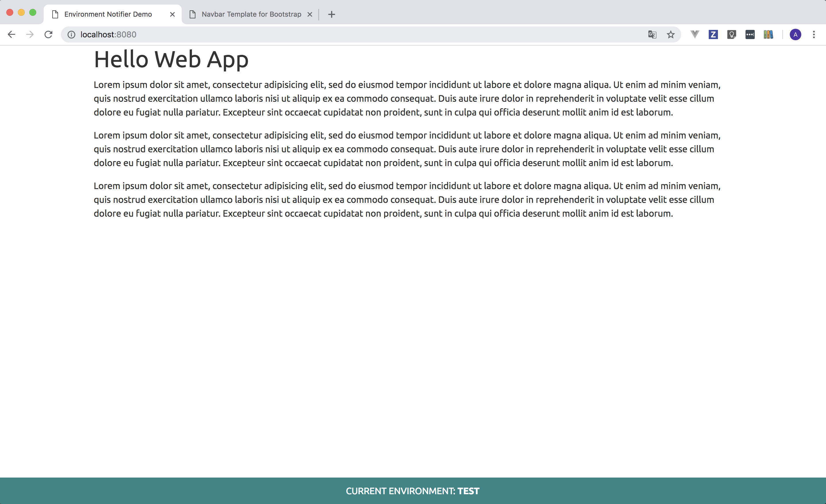Bookmark this page with the star icon
Screen dimensions: 826x504
pos(671,34)
